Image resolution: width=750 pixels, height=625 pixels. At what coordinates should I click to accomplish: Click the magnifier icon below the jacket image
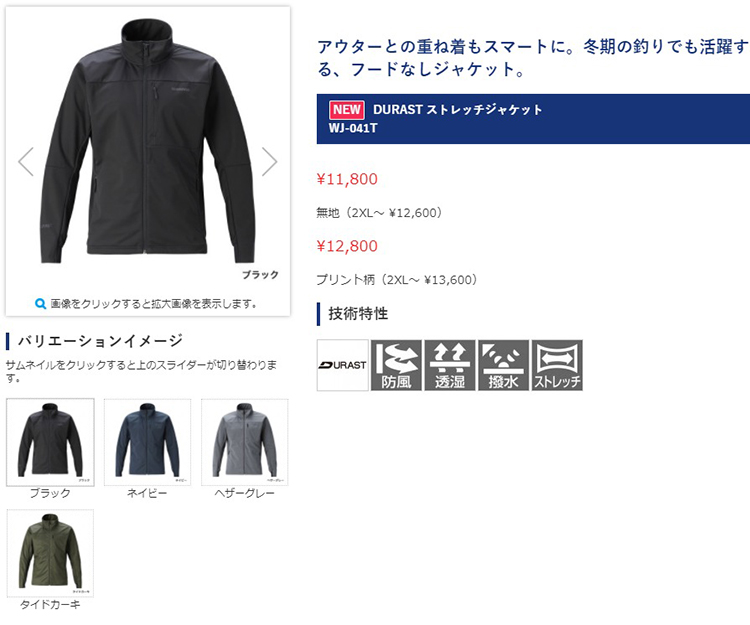(x=41, y=304)
